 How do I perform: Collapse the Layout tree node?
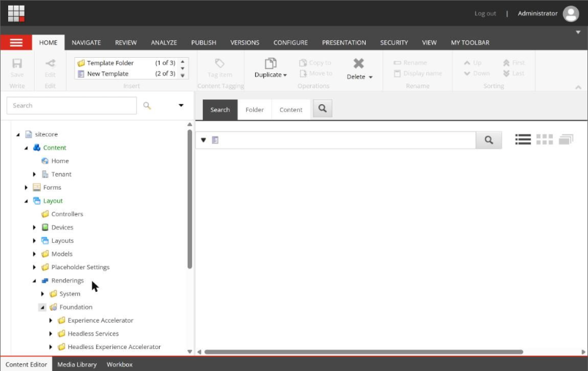click(x=26, y=202)
